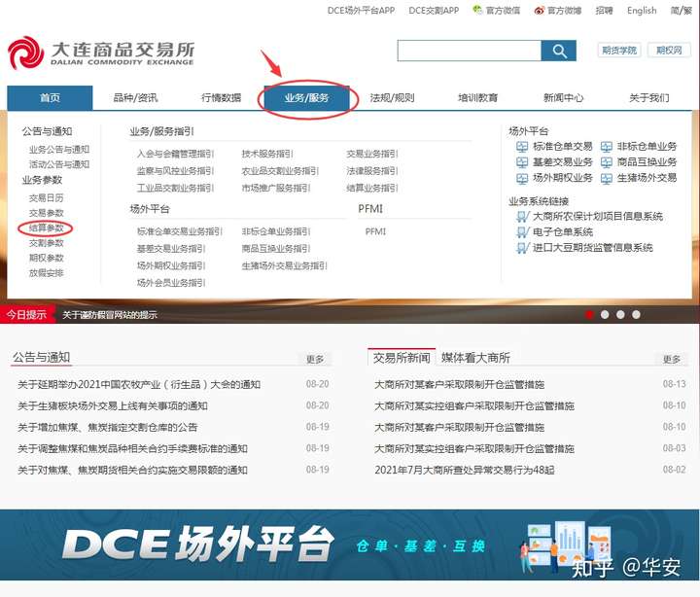Viewport: 700px width, 597px height.
Task: Click icon beside 电子仓单系统
Action: [522, 232]
